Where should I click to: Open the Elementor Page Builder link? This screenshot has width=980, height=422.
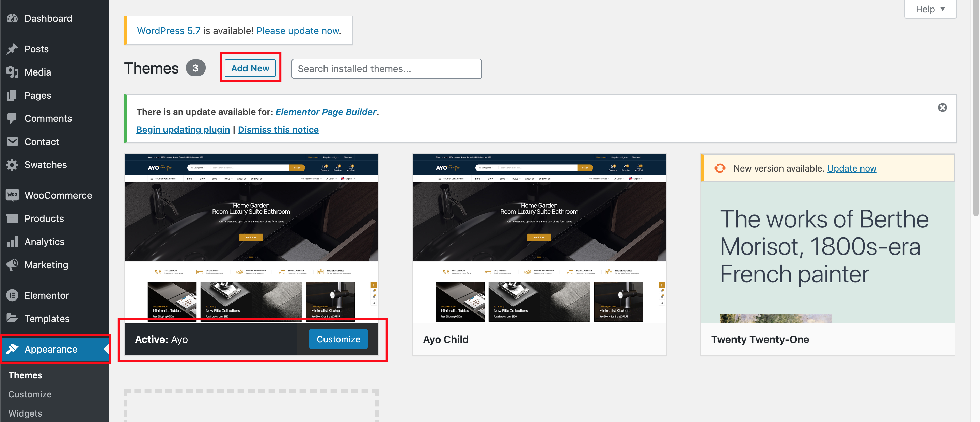[326, 112]
